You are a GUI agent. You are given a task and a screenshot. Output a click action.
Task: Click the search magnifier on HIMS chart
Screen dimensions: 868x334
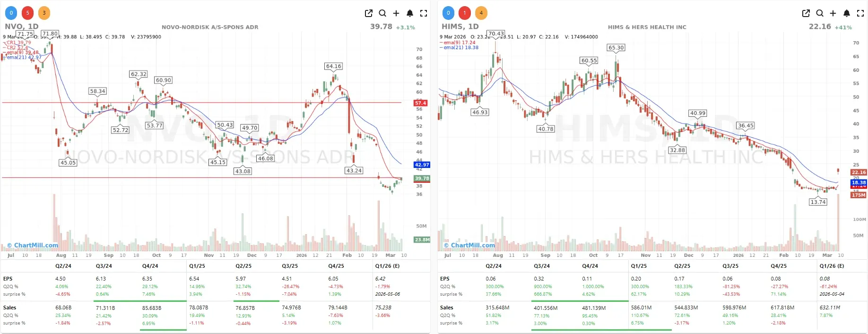point(820,13)
